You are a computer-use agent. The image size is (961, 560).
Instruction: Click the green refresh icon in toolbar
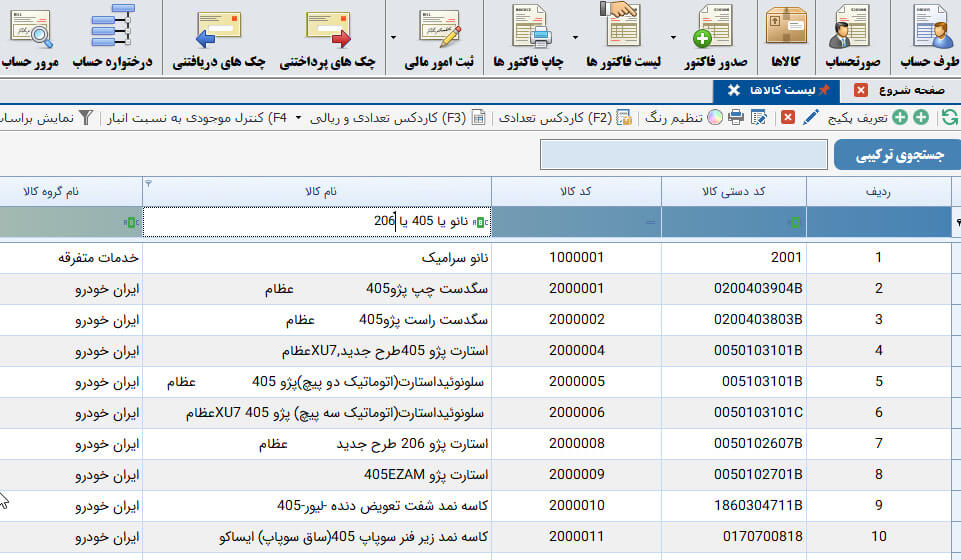point(950,117)
